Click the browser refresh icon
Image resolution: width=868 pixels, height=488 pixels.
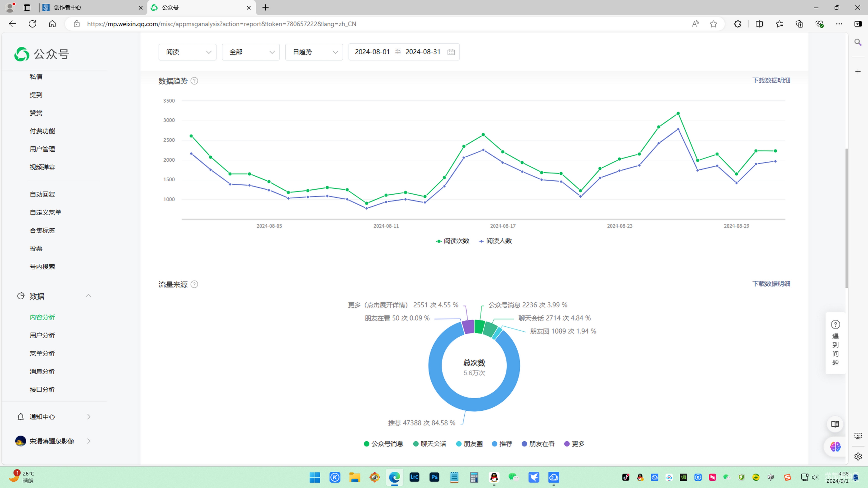point(32,24)
